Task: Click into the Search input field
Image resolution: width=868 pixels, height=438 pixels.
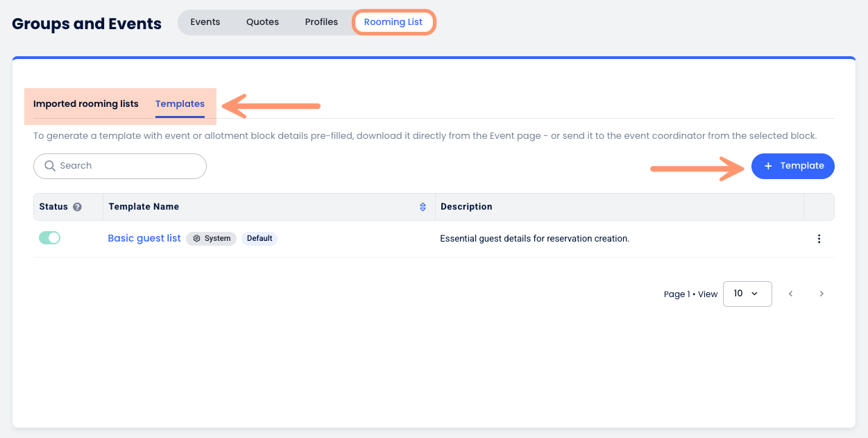Action: point(128,166)
